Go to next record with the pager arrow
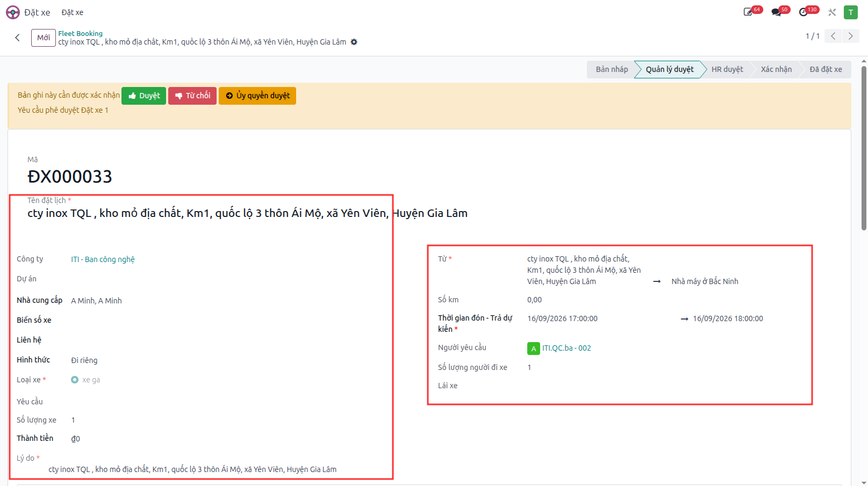Image resolution: width=868 pixels, height=486 pixels. 850,36
